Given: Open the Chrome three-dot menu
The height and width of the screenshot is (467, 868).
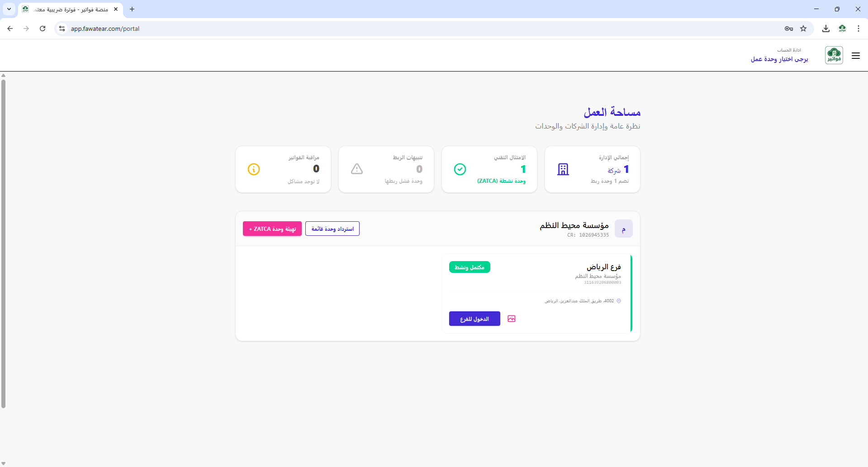Looking at the screenshot, I should click(859, 29).
